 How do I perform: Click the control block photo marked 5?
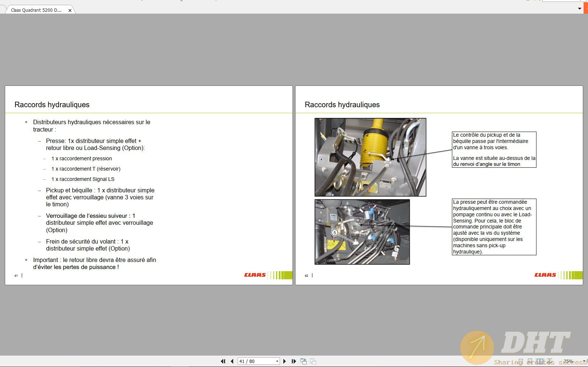362,232
